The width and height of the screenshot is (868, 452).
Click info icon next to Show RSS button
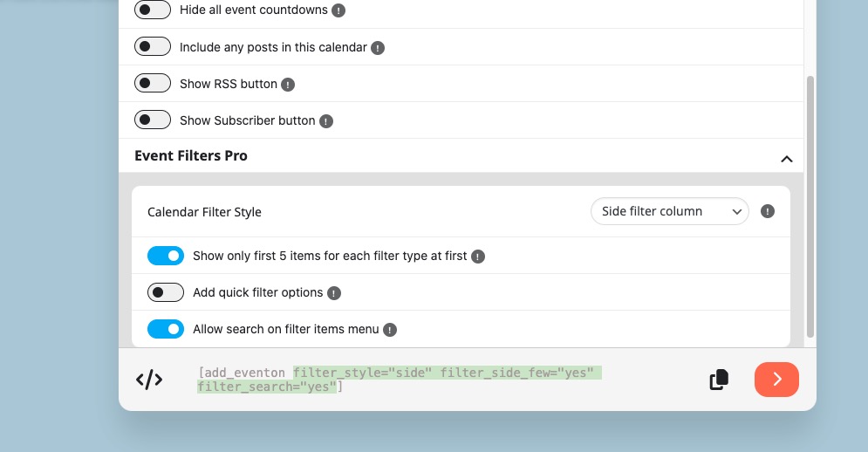(x=288, y=85)
